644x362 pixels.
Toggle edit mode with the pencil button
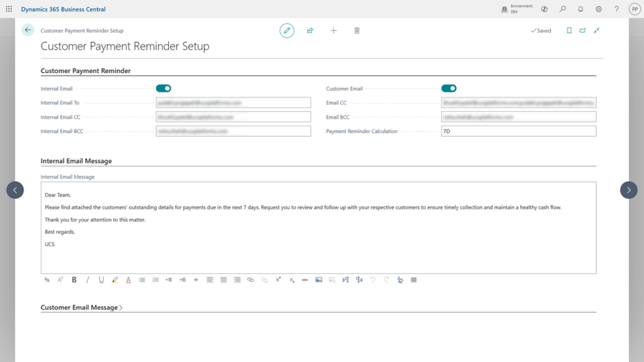(x=287, y=30)
